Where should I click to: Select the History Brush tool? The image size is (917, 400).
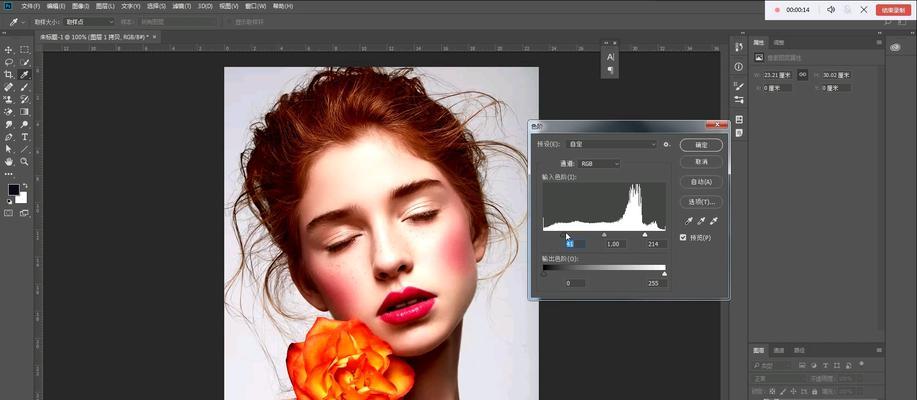[25, 99]
